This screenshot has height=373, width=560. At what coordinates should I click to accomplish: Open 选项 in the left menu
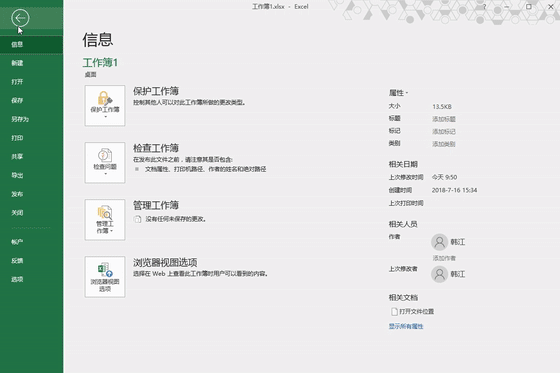31,279
